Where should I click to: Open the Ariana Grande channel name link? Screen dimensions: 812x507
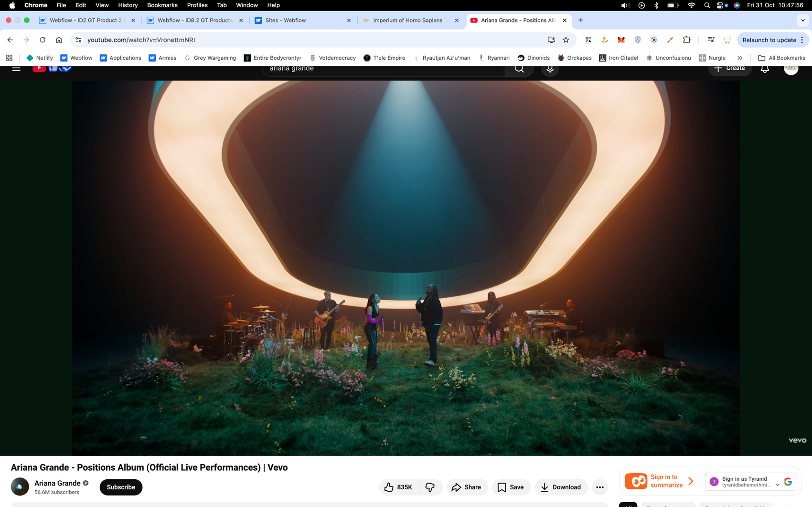57,483
